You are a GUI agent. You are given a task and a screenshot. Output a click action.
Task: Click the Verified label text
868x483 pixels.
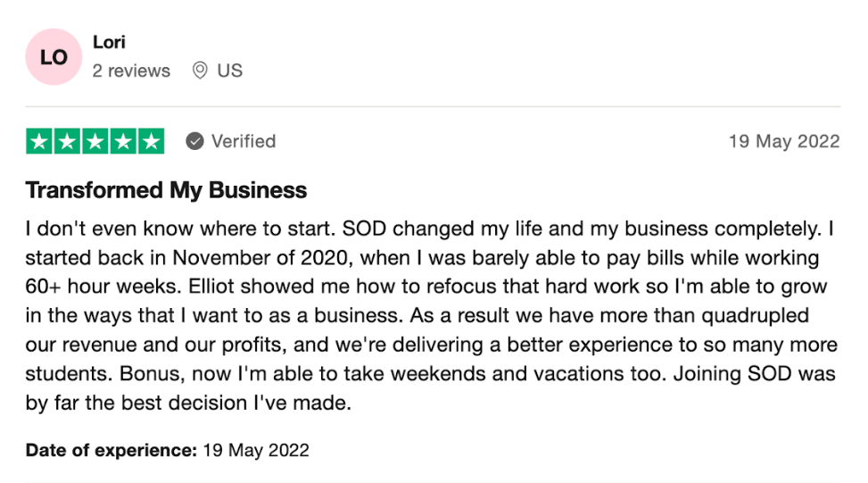[243, 141]
